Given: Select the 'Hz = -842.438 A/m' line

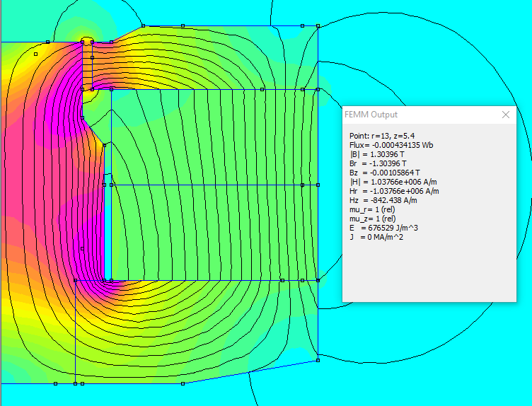Looking at the screenshot, I should point(383,200).
